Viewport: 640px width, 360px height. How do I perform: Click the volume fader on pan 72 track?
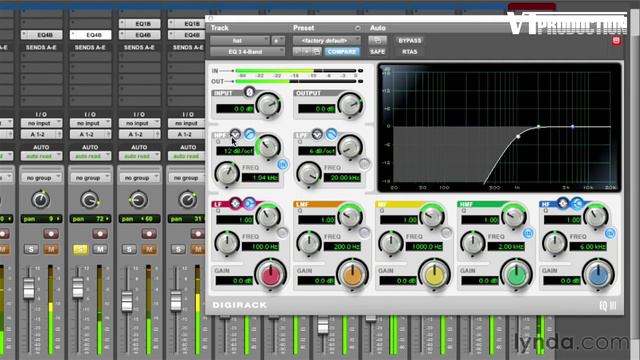[x=78, y=287]
